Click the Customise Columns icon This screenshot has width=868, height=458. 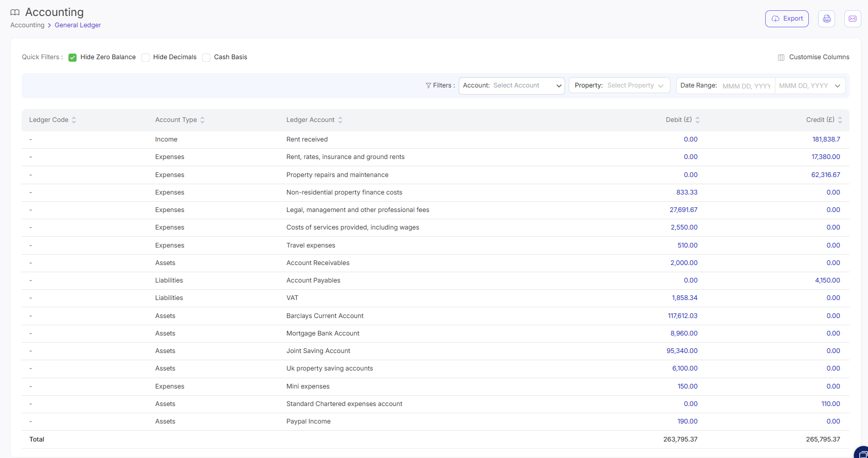[x=781, y=57]
